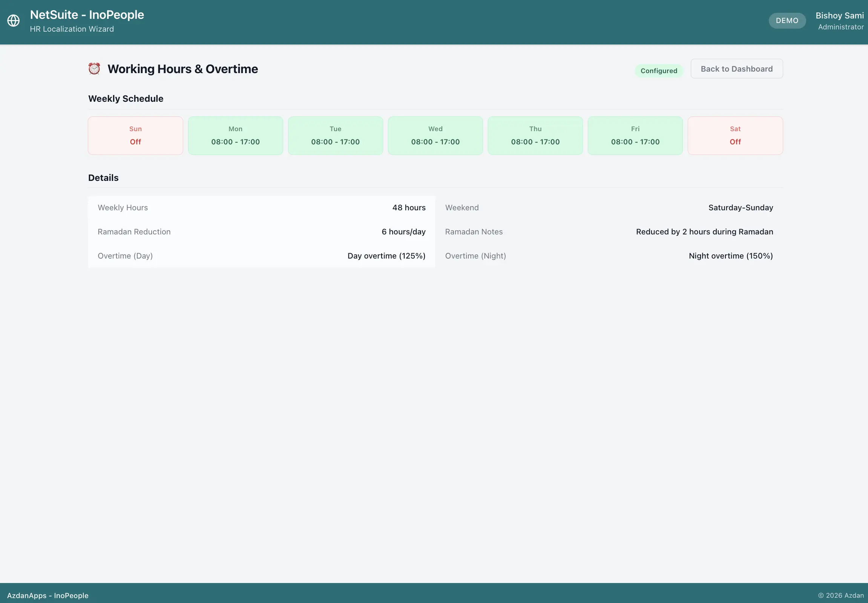Viewport: 868px width, 603px height.
Task: Select the Mon 08:00 - 17:00 card
Action: point(236,136)
